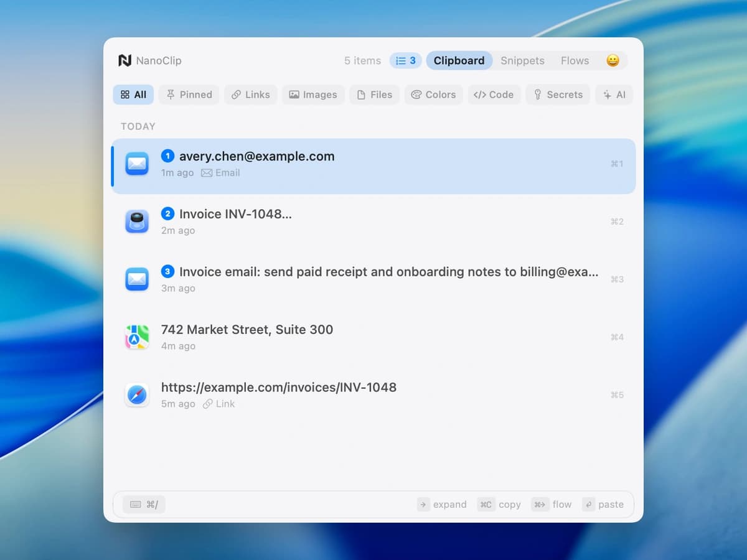The height and width of the screenshot is (560, 747).
Task: Open the Flows tab
Action: click(x=575, y=60)
